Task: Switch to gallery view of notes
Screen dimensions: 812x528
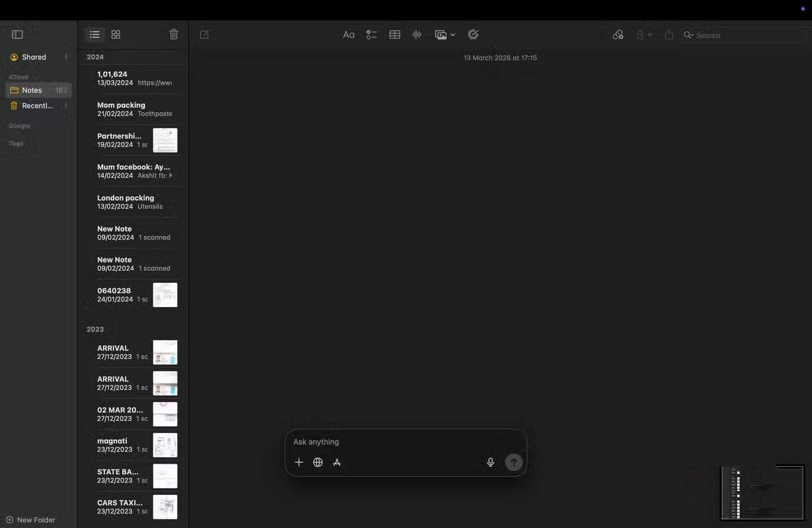Action: click(x=116, y=34)
